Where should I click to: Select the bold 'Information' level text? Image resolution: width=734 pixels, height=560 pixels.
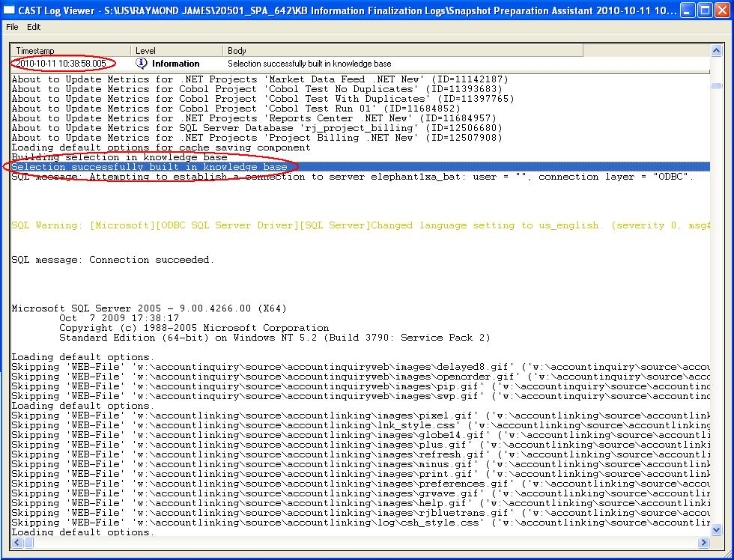pos(175,63)
